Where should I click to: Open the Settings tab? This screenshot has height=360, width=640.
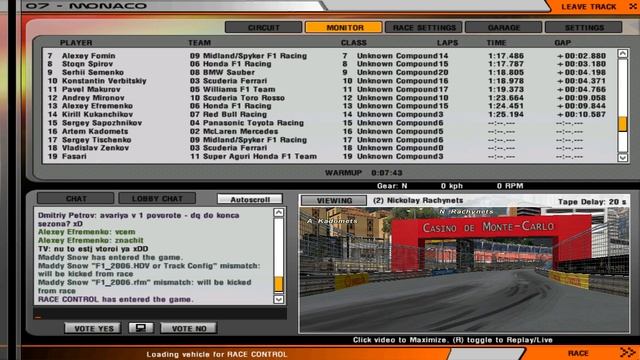584,27
